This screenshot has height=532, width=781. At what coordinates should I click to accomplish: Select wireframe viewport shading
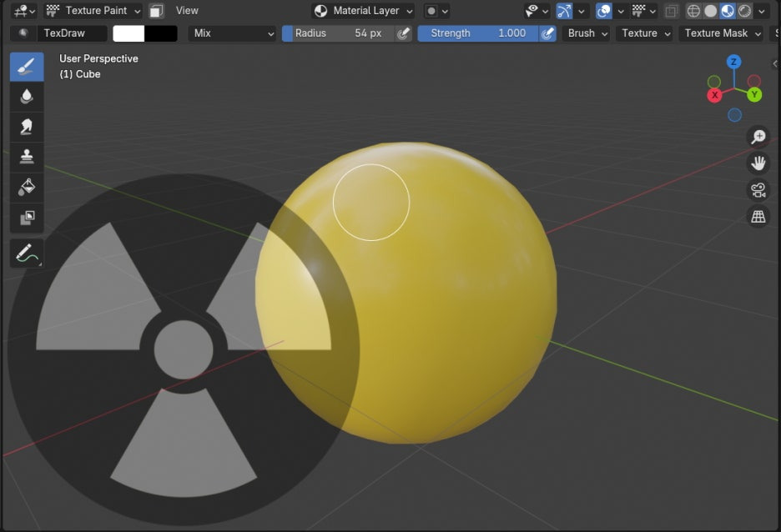tap(693, 11)
